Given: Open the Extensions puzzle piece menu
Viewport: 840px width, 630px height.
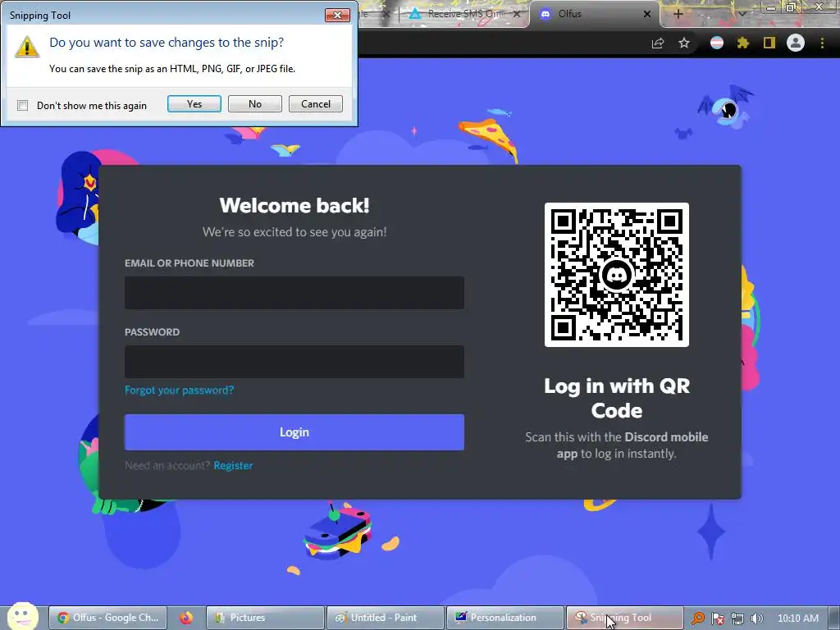Looking at the screenshot, I should click(743, 43).
